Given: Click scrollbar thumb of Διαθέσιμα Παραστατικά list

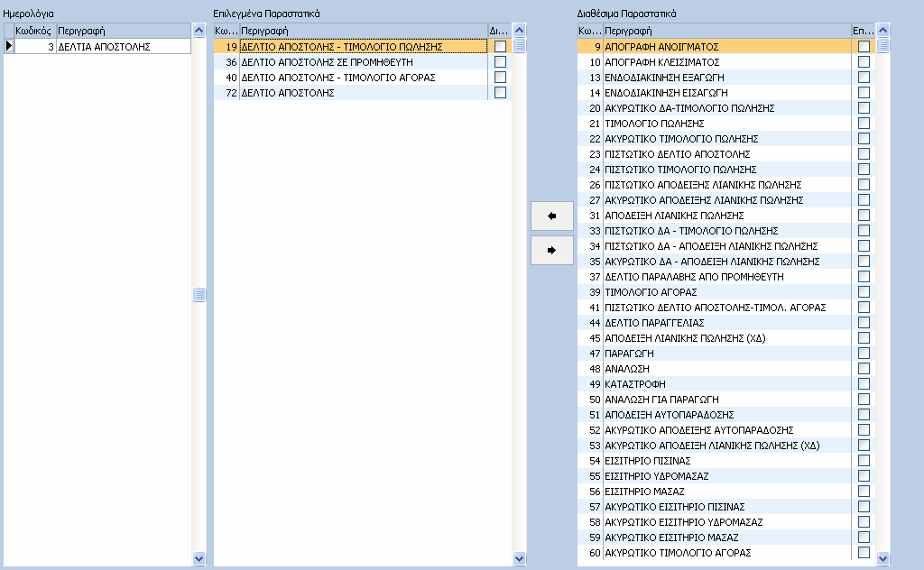Looking at the screenshot, I should pos(882,45).
